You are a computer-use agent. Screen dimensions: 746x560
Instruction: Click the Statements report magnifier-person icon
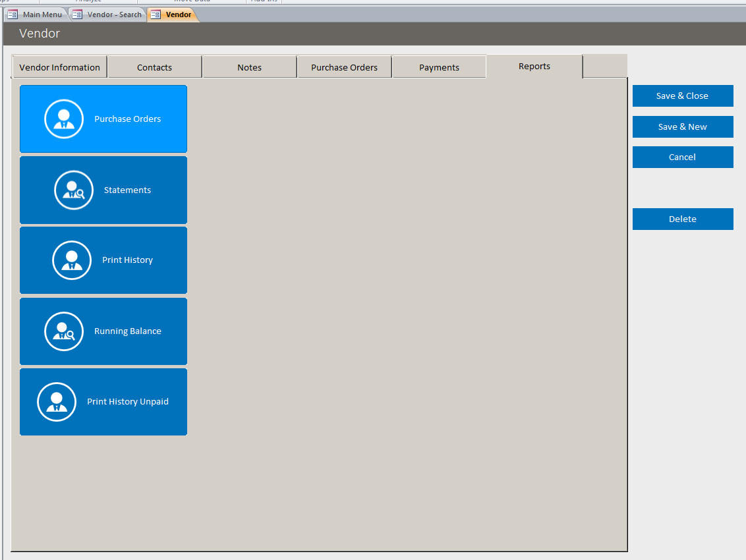(74, 190)
